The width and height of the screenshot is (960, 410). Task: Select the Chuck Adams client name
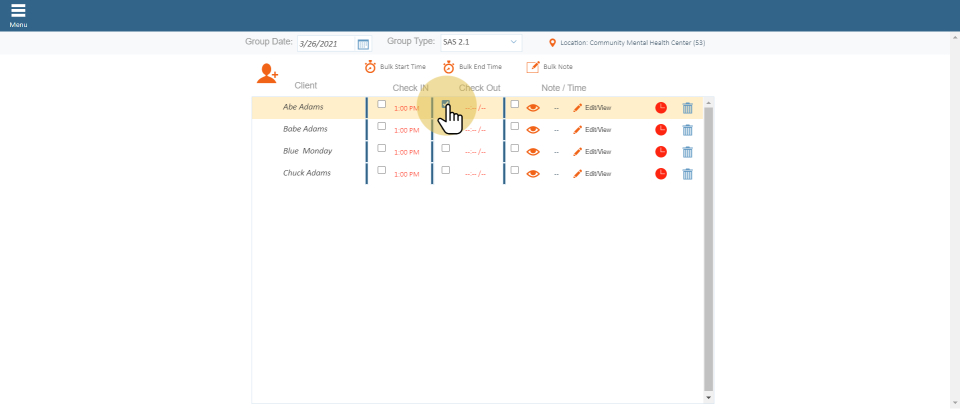click(307, 173)
